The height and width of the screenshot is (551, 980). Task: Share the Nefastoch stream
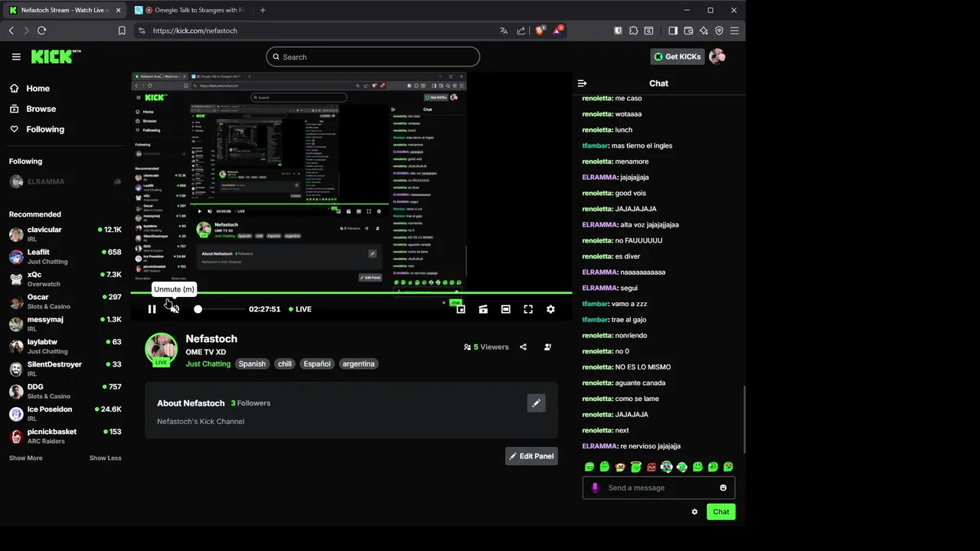(523, 347)
